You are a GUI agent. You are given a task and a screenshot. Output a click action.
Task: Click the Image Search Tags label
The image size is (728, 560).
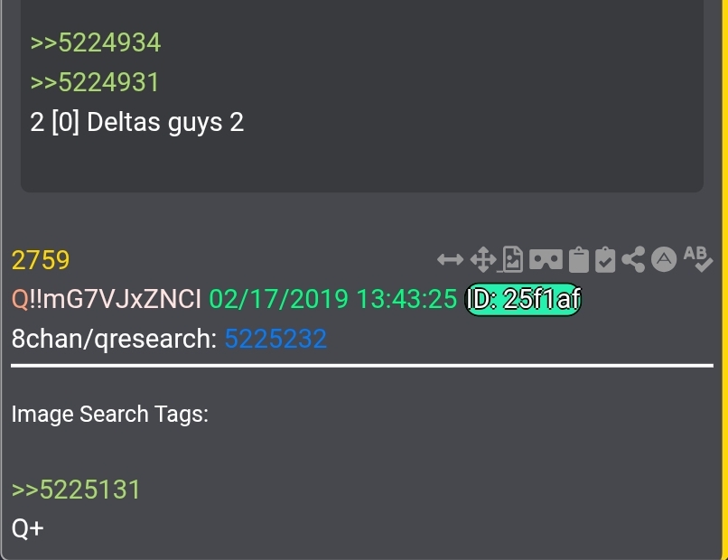110,415
